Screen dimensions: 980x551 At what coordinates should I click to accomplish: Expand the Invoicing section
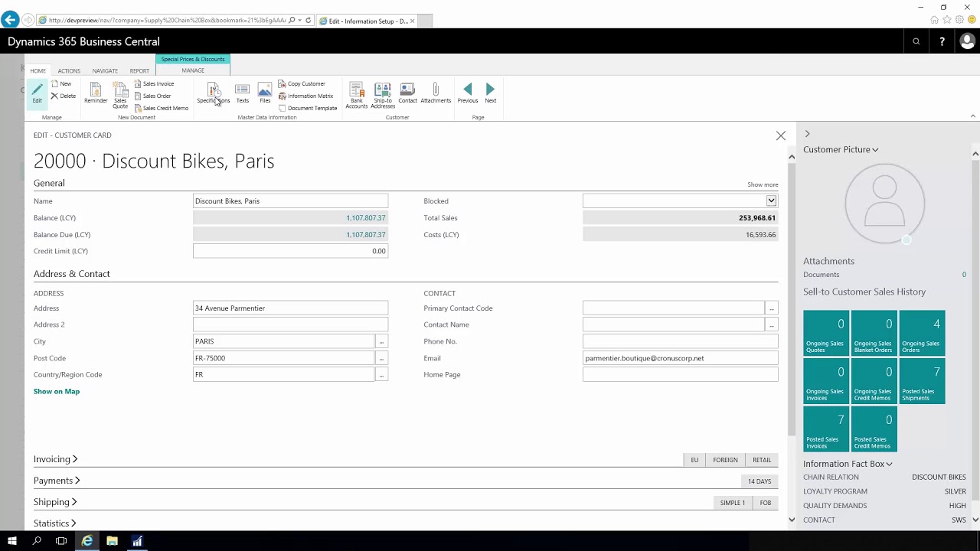[x=55, y=459]
